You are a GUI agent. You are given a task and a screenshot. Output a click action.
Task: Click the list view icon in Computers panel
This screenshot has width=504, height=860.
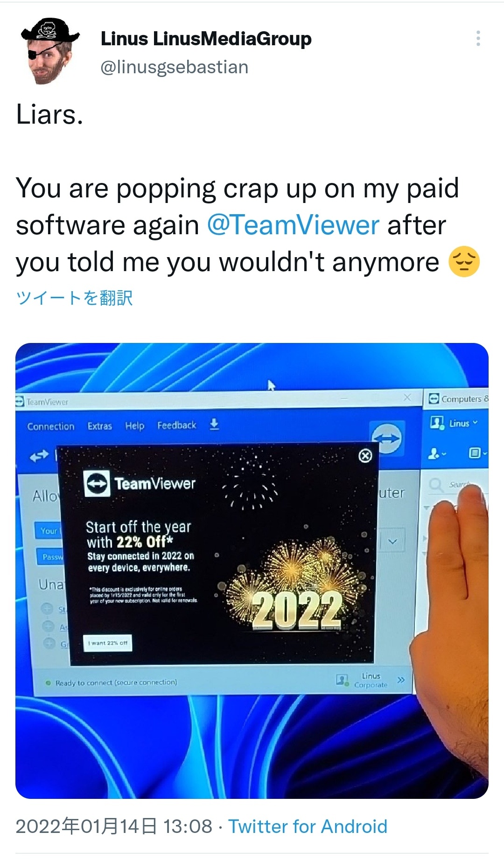[x=476, y=453]
